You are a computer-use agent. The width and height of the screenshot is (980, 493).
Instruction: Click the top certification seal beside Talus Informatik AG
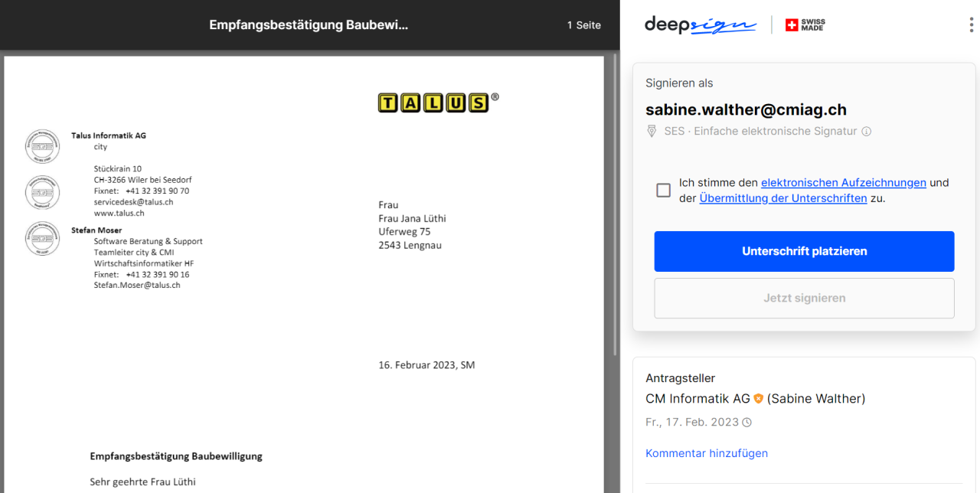point(42,146)
